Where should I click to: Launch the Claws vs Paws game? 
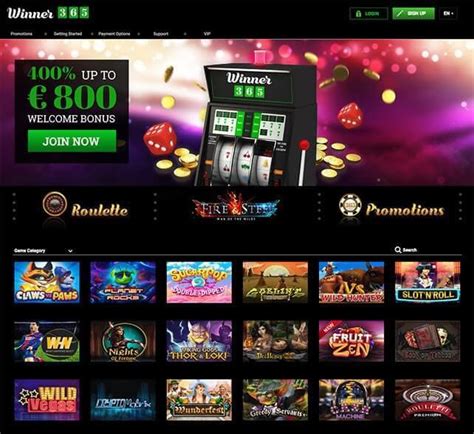(47, 282)
